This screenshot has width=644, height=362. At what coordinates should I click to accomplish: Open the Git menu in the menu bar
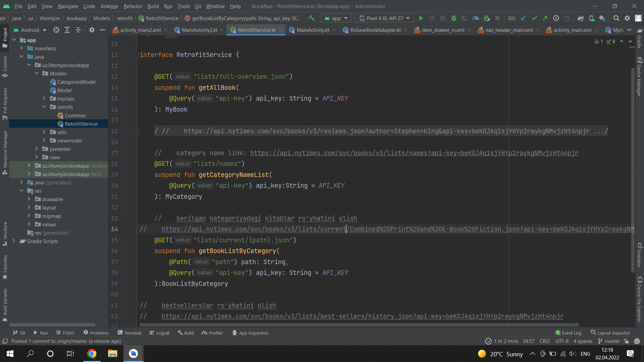(198, 6)
